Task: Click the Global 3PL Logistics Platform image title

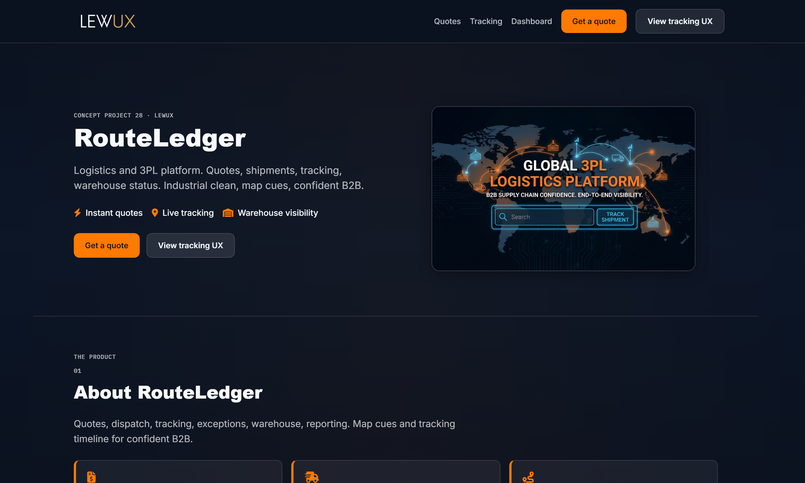Action: (565, 173)
